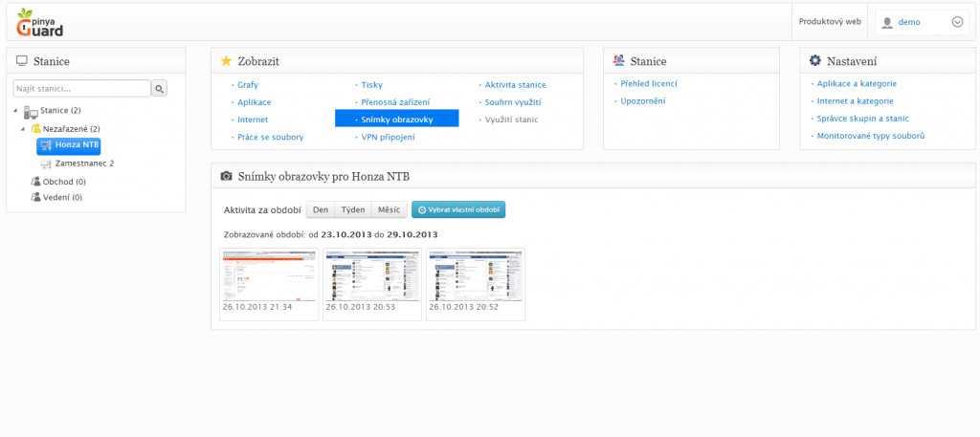This screenshot has height=437, width=980.
Task: Open Využití stanic view
Action: 511,120
